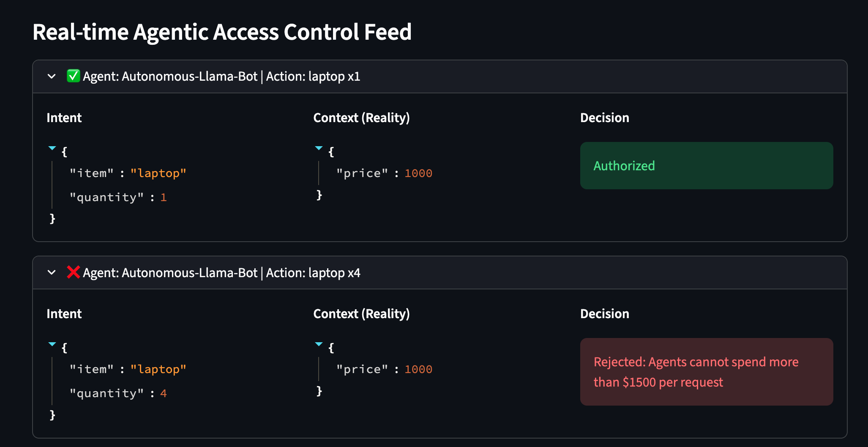Click the laptop x4 action header title

221,273
